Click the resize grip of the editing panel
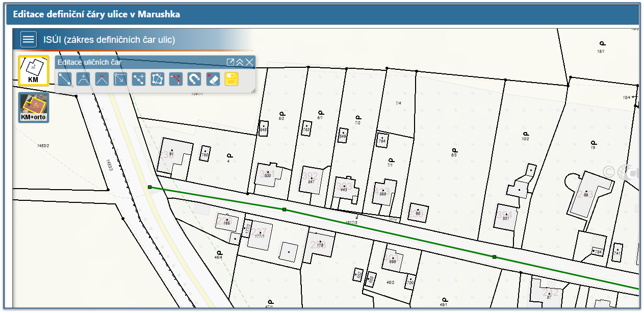Viewport: 644px width, 313px height. tap(253, 90)
